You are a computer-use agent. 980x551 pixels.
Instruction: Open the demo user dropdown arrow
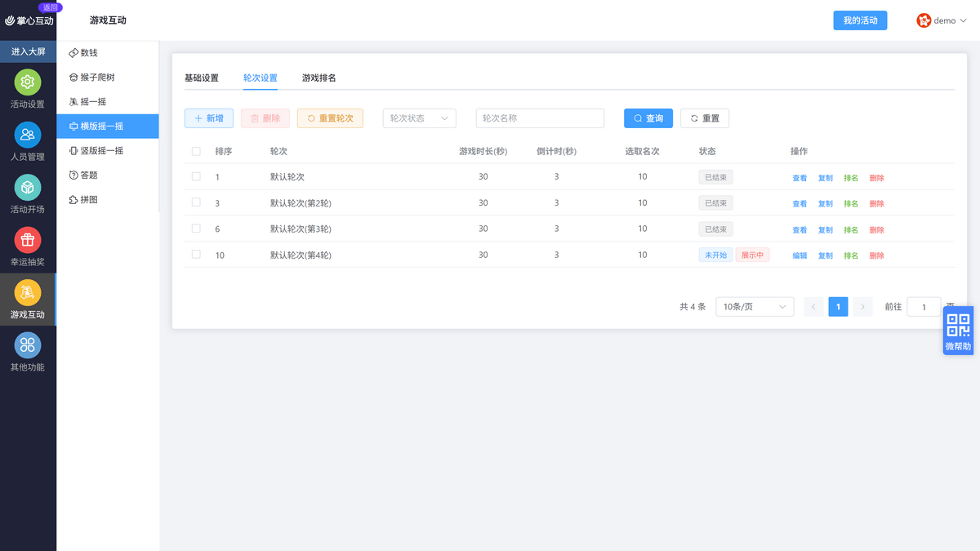point(962,21)
